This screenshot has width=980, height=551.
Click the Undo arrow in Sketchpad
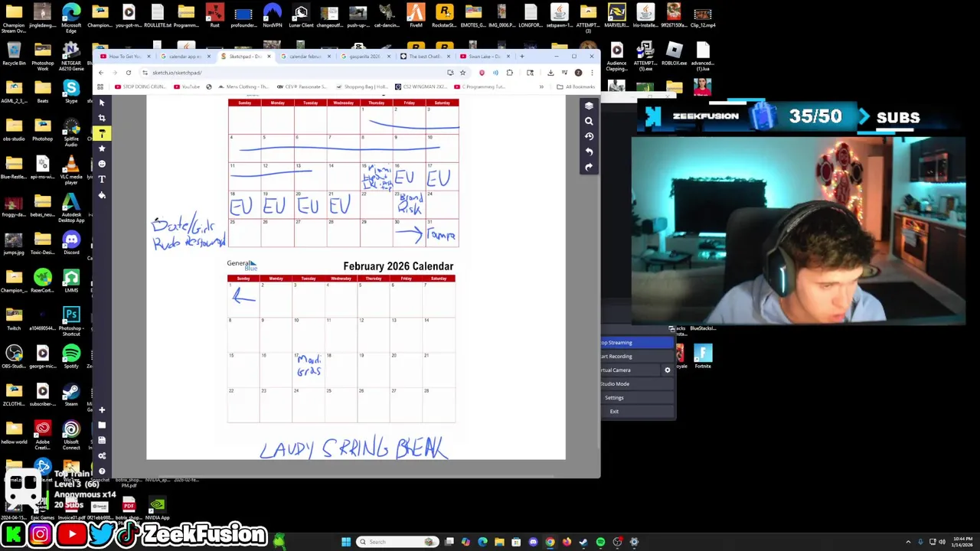(x=589, y=152)
